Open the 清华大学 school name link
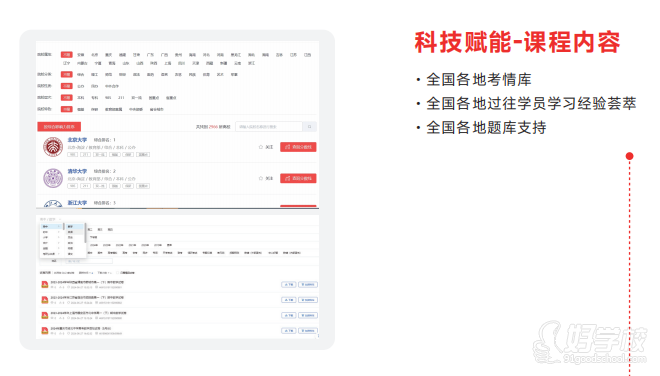Screen dimensions: 660x376 coord(77,171)
